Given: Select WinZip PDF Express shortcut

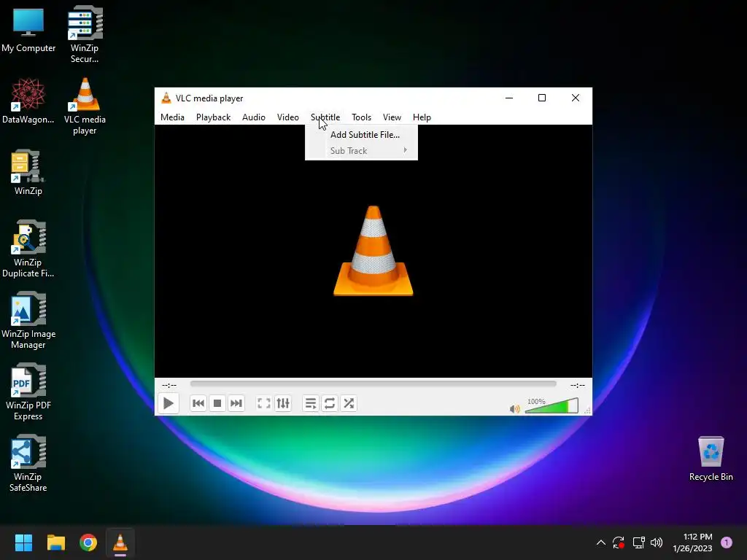Looking at the screenshot, I should [x=28, y=392].
